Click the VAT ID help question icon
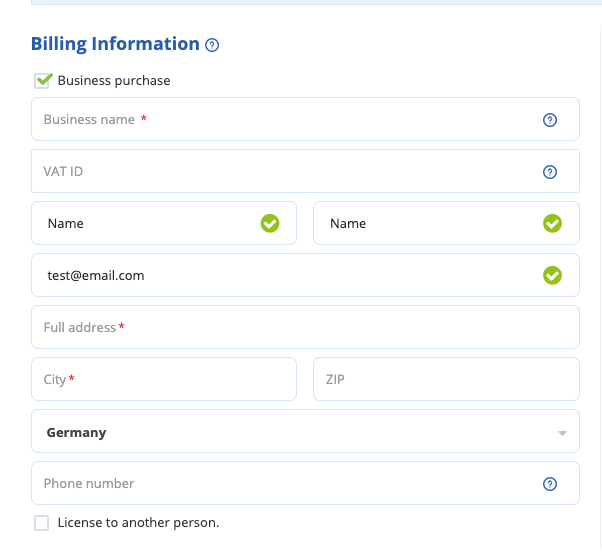Screen dimensions: 602x554 [x=549, y=172]
